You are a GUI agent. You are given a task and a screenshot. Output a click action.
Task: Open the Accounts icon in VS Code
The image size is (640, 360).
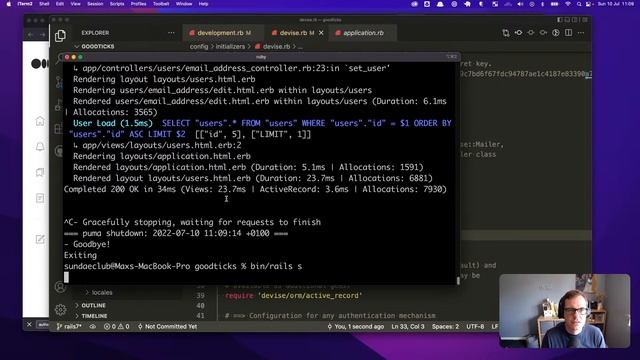pos(60,287)
